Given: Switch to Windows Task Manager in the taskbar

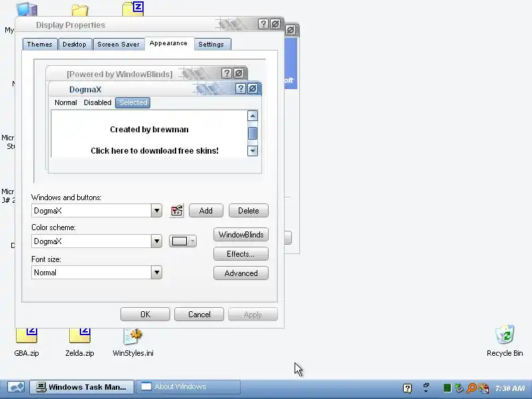Looking at the screenshot, I should tap(82, 387).
